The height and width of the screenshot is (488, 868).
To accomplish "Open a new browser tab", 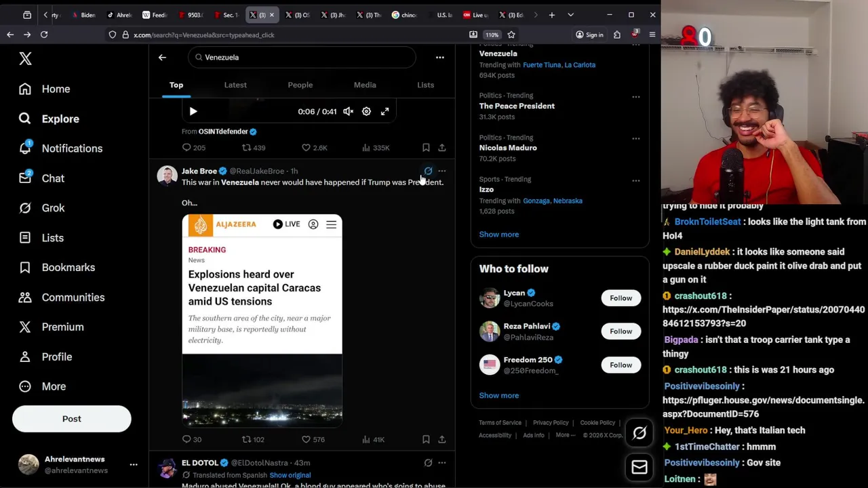I will pyautogui.click(x=552, y=15).
